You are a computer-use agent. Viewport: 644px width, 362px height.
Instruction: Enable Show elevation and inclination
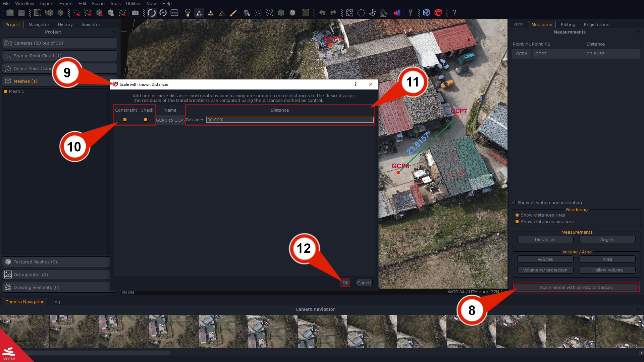click(x=514, y=203)
